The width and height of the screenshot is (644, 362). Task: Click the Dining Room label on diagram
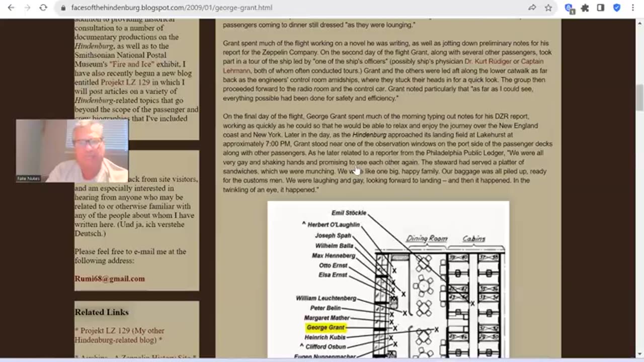point(427,238)
